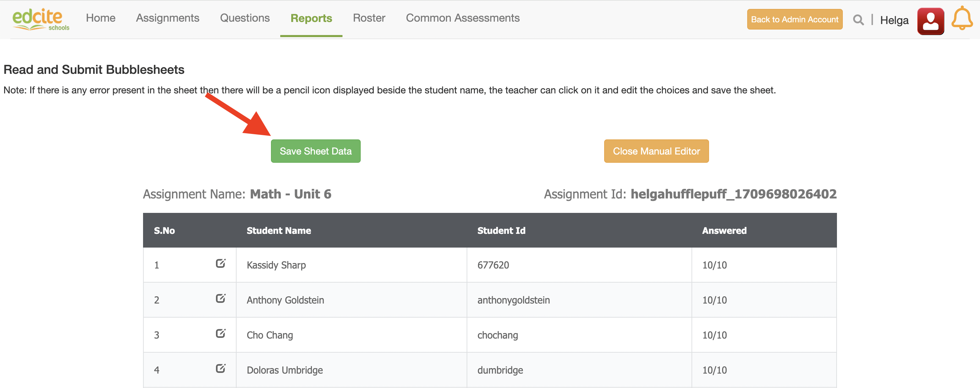Click the Answered column header
The image size is (980, 388).
pos(724,231)
